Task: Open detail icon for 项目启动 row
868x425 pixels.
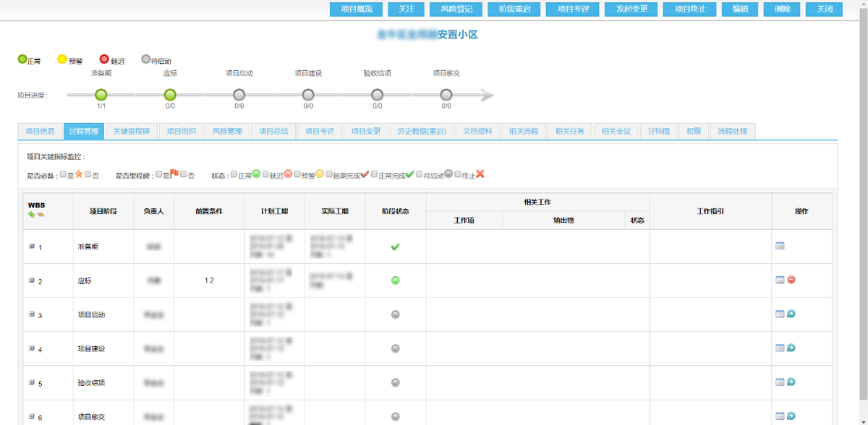Action: point(780,314)
